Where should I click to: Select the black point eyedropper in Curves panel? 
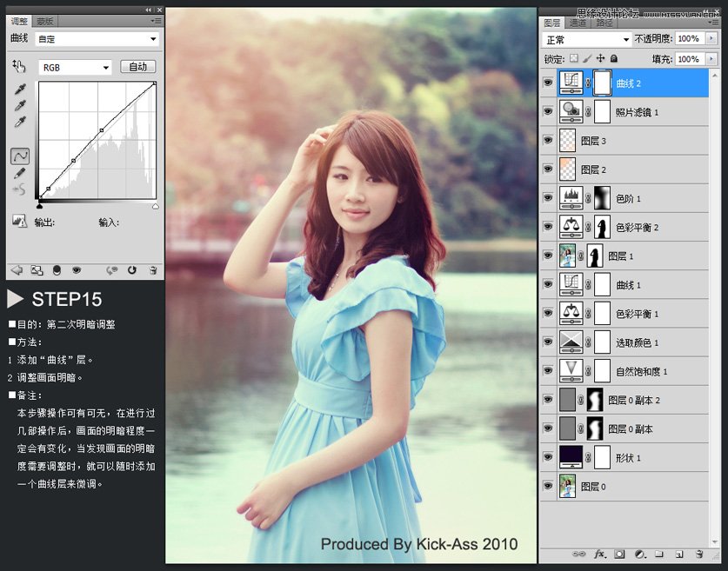coord(18,90)
